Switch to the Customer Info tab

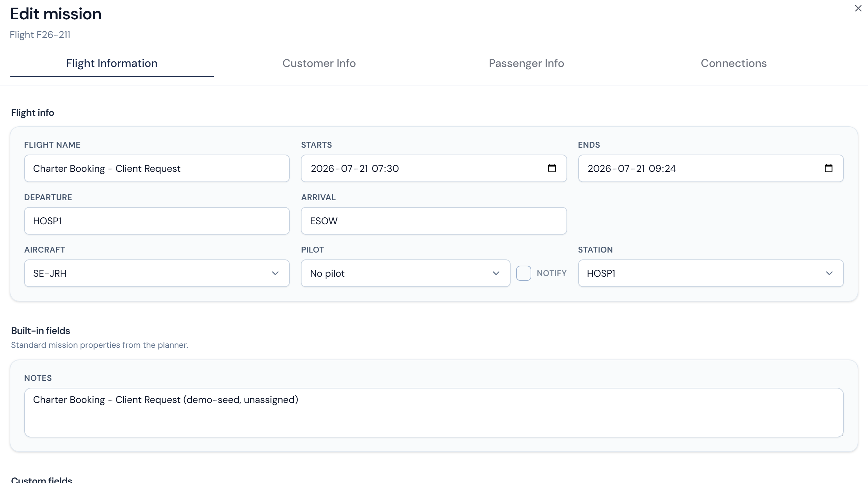click(x=319, y=63)
